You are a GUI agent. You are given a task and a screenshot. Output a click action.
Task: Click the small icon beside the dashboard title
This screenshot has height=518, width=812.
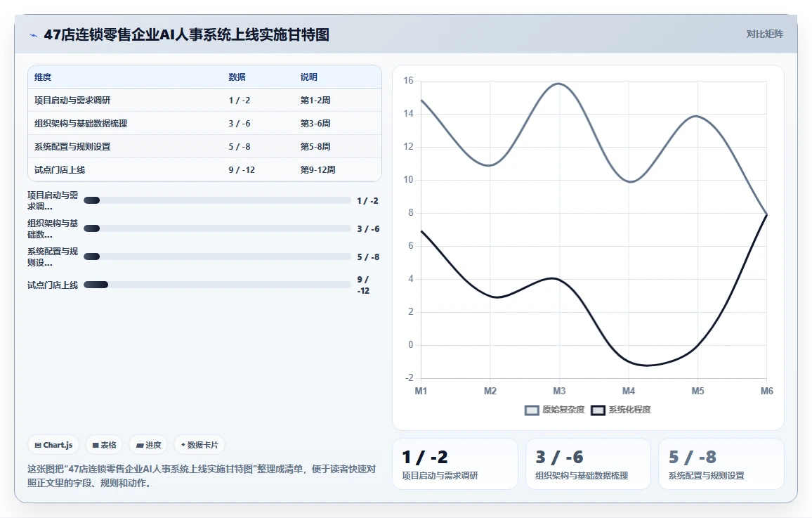(34, 35)
